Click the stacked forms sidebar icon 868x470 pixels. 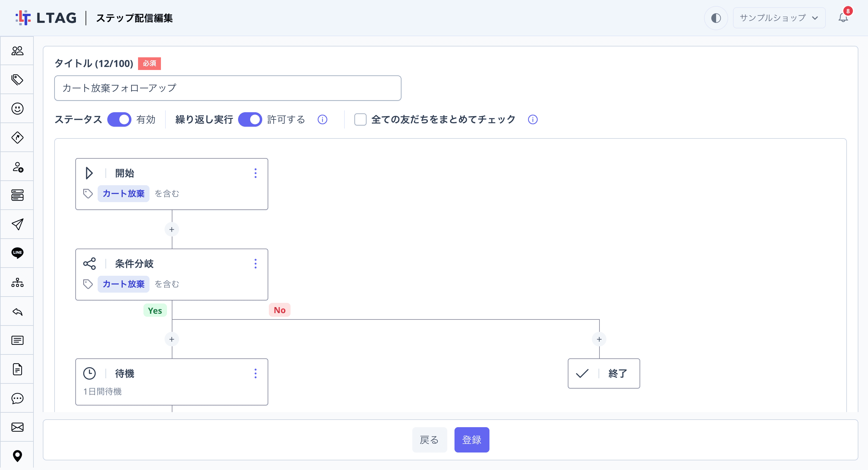pos(17,195)
